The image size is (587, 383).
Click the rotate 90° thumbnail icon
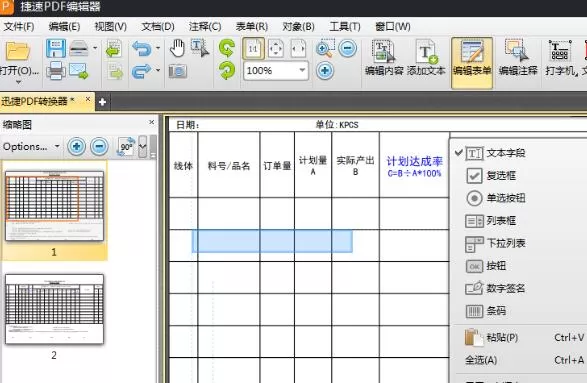[127, 146]
